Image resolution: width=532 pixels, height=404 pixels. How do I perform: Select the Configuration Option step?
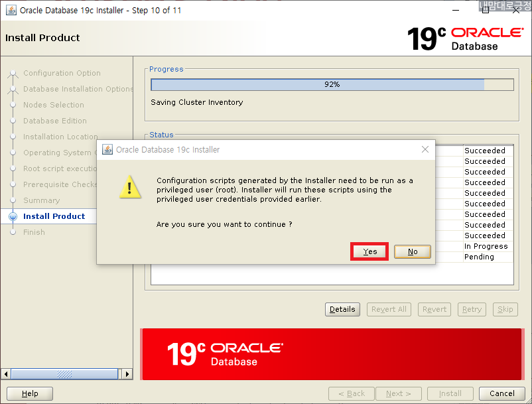pyautogui.click(x=62, y=73)
